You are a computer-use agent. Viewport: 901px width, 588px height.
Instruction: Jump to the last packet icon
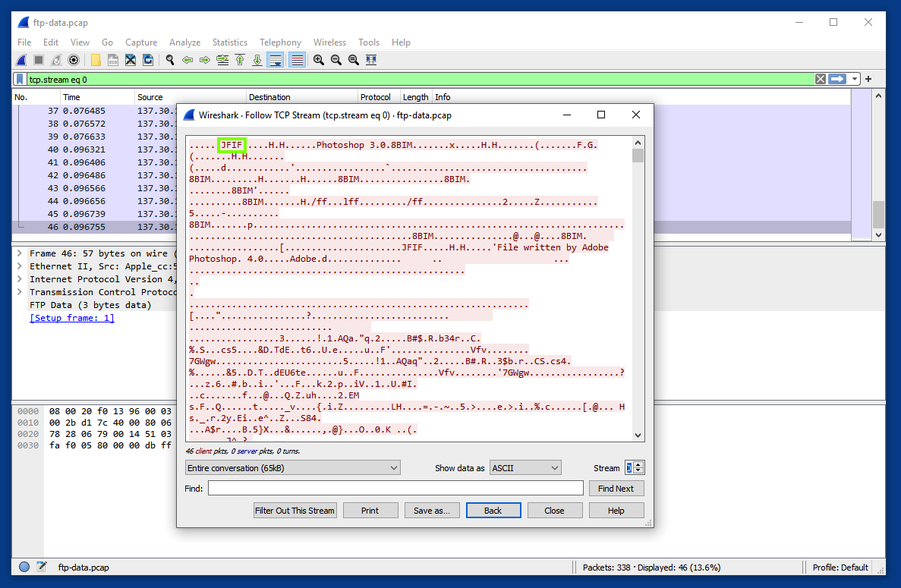click(257, 60)
